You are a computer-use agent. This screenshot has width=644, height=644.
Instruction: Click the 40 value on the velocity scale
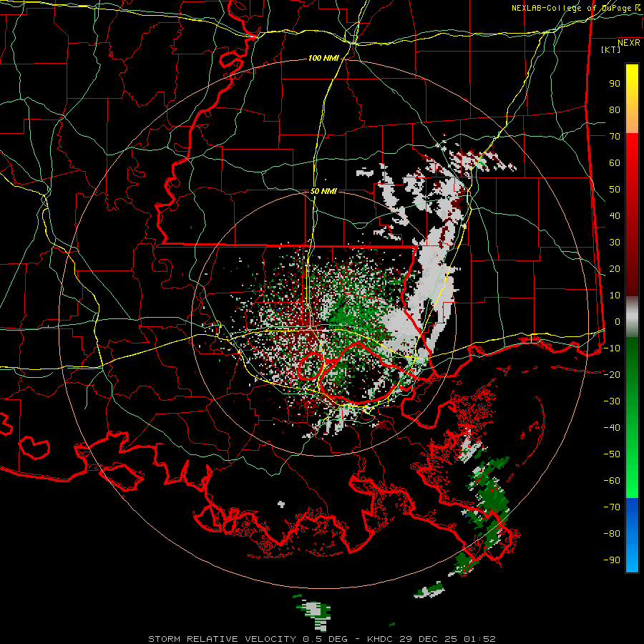(x=615, y=215)
